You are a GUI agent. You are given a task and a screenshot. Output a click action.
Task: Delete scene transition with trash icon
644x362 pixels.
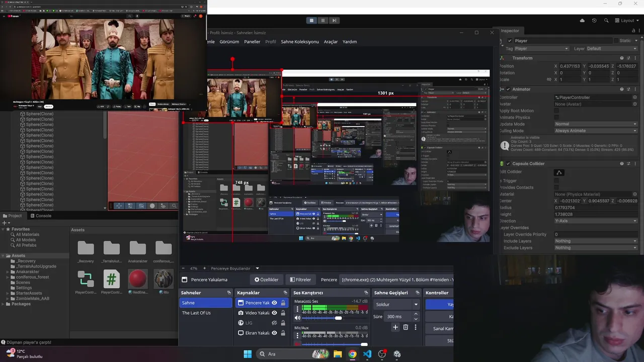pos(406,327)
